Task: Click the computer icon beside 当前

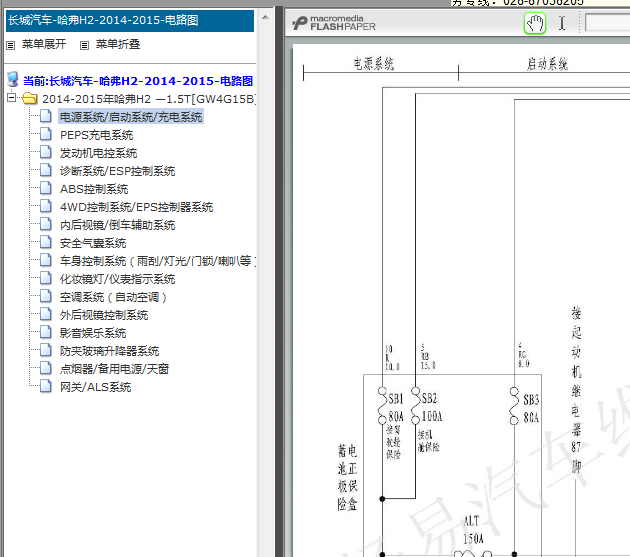Action: pos(13,80)
